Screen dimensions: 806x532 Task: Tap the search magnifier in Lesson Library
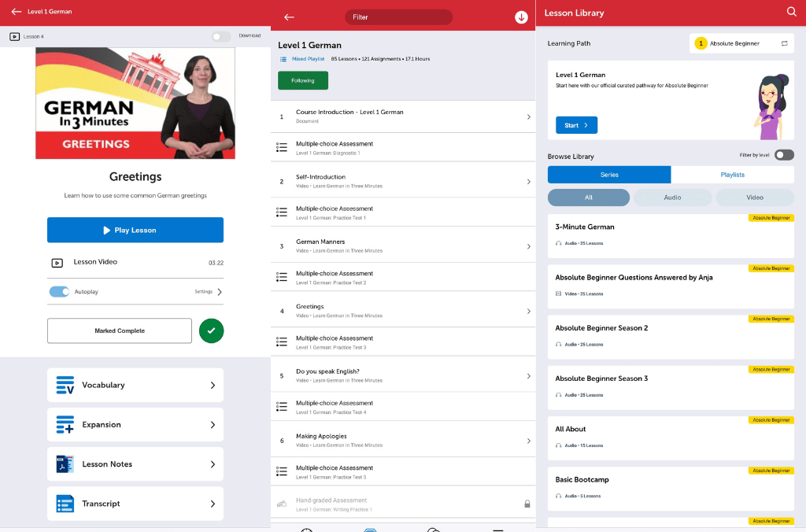(792, 12)
